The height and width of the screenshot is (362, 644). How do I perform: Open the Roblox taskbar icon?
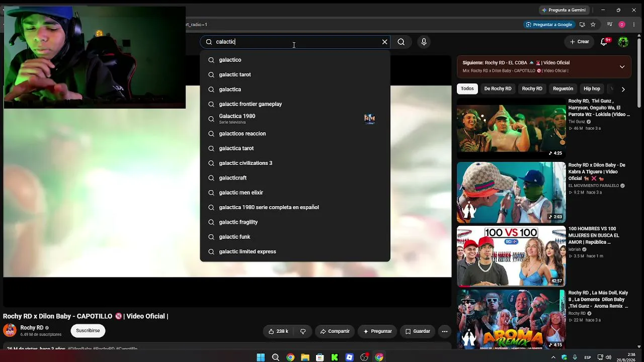pyautogui.click(x=350, y=357)
